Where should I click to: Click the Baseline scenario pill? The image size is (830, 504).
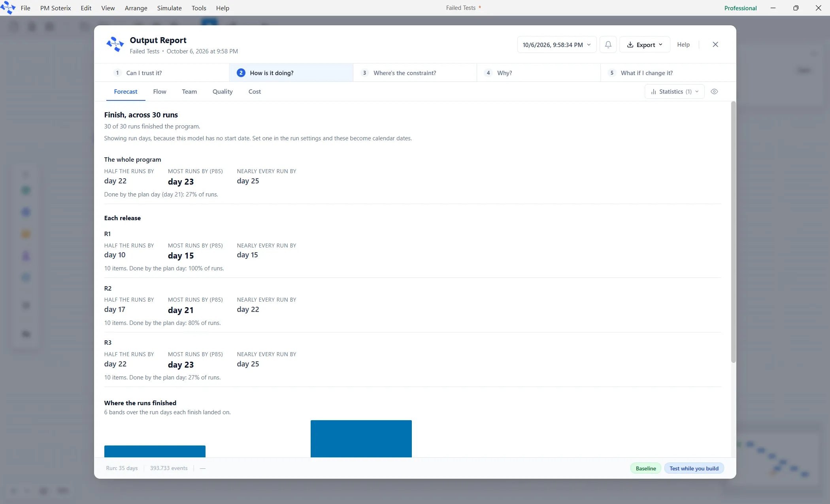pyautogui.click(x=646, y=468)
